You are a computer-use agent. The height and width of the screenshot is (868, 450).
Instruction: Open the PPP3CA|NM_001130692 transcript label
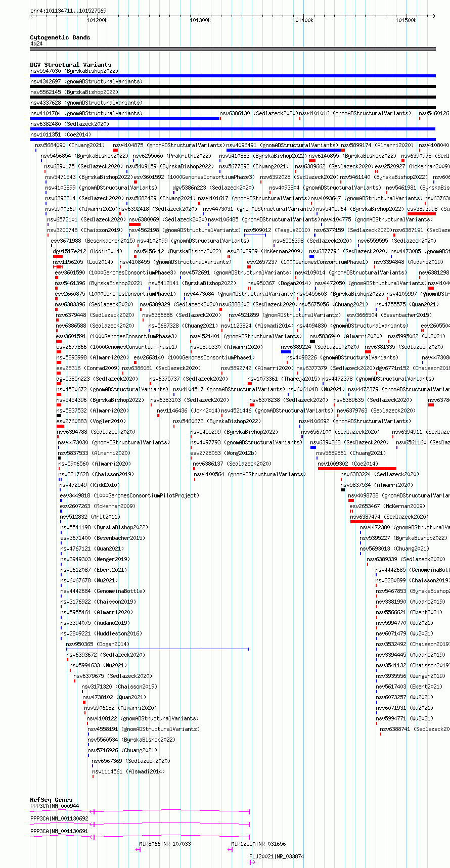[59, 818]
